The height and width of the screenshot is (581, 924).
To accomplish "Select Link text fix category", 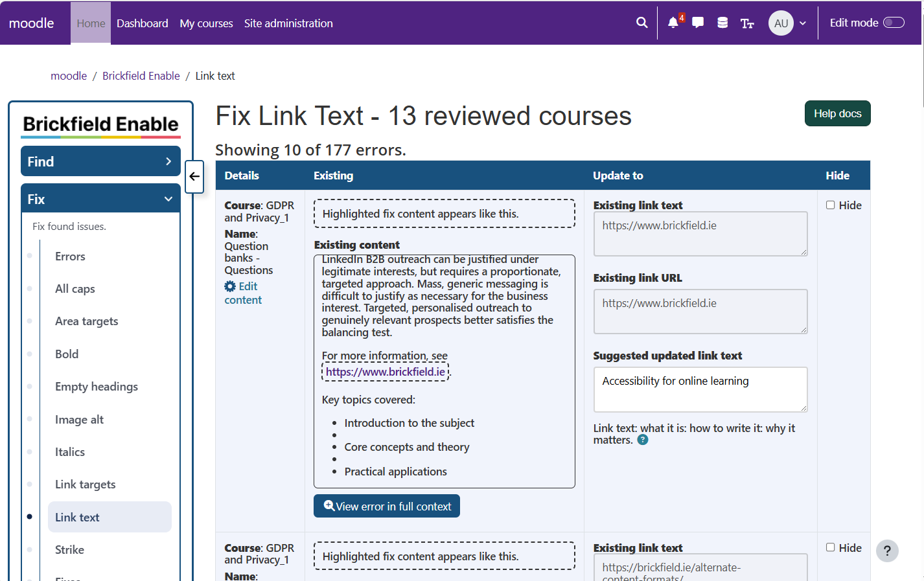I will coord(110,517).
